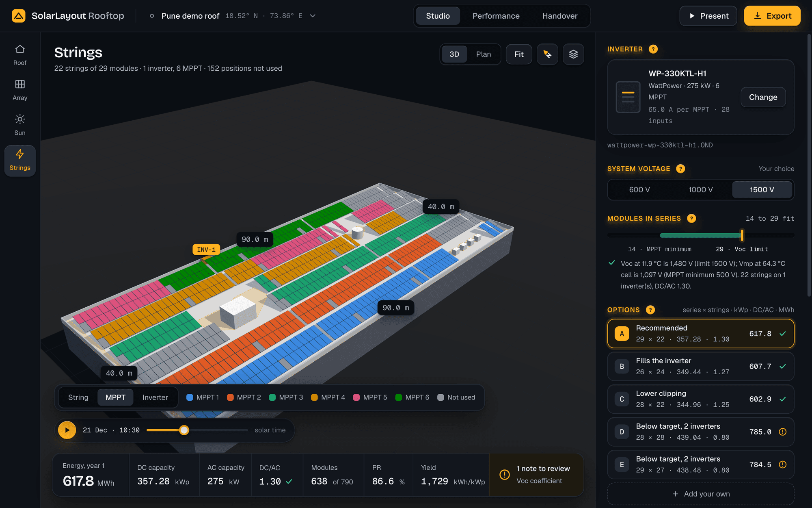This screenshot has width=812, height=508.
Task: Open the Sun section in sidebar
Action: 20,125
